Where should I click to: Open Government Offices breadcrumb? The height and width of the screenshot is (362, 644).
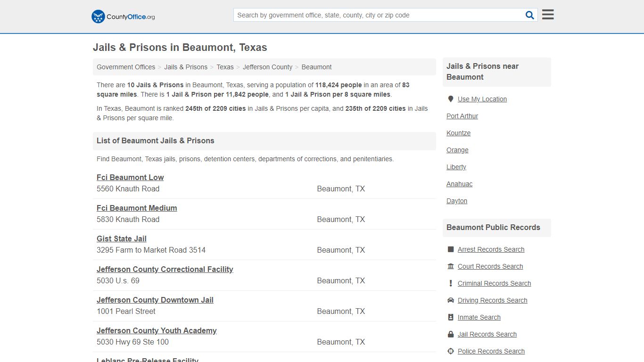pyautogui.click(x=126, y=67)
